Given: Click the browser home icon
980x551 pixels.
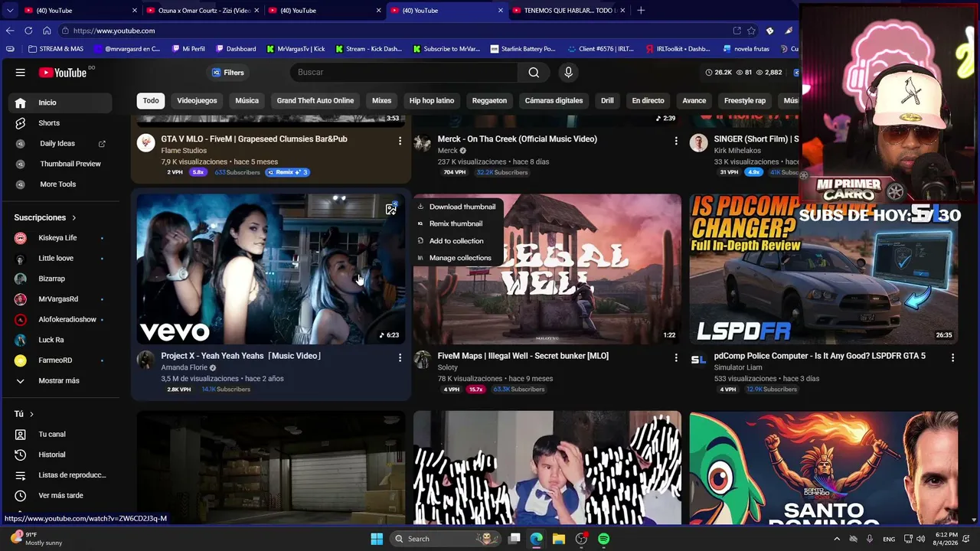Looking at the screenshot, I should pyautogui.click(x=47, y=31).
